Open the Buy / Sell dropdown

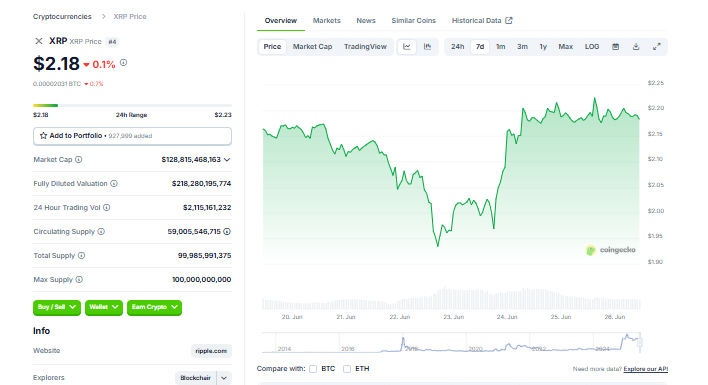57,307
